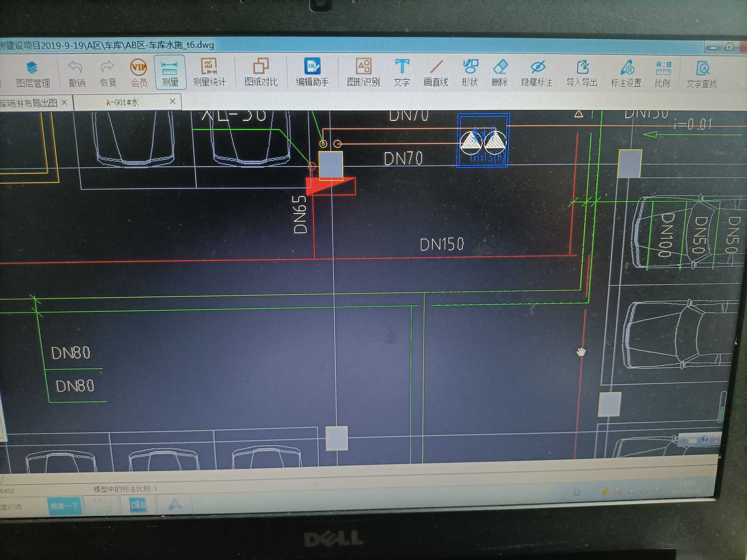The image size is (747, 560).
Task: Open the VIP 会员 membership icon
Action: tap(139, 73)
